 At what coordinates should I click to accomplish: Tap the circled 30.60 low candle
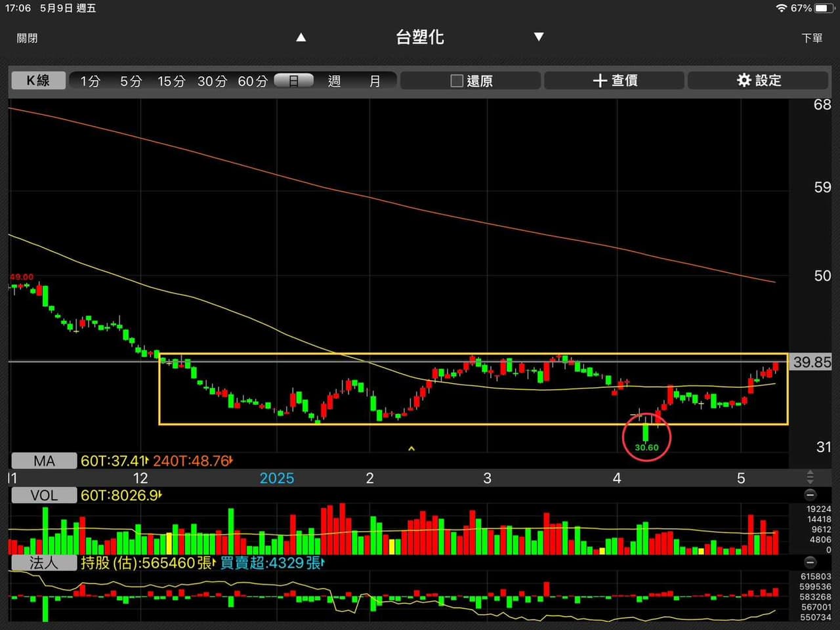646,436
